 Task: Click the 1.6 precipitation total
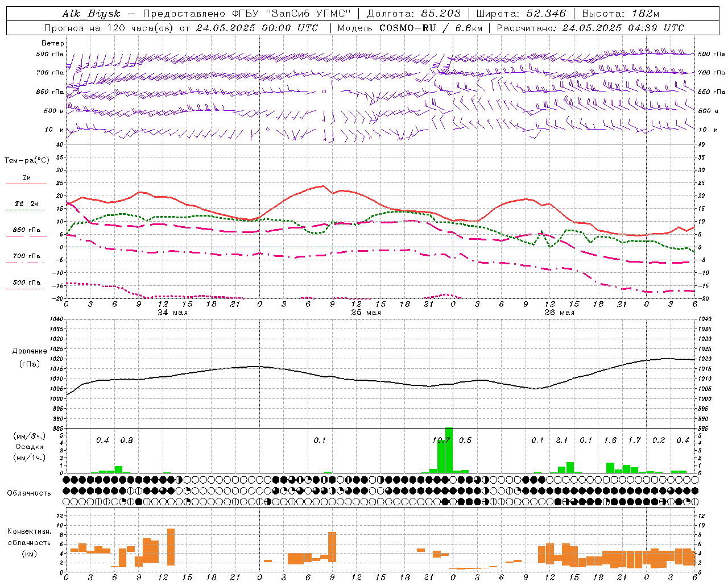[610, 440]
